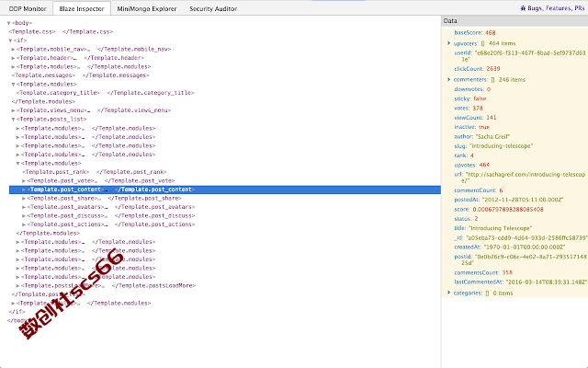Click the commentCount value 6

pos(501,190)
